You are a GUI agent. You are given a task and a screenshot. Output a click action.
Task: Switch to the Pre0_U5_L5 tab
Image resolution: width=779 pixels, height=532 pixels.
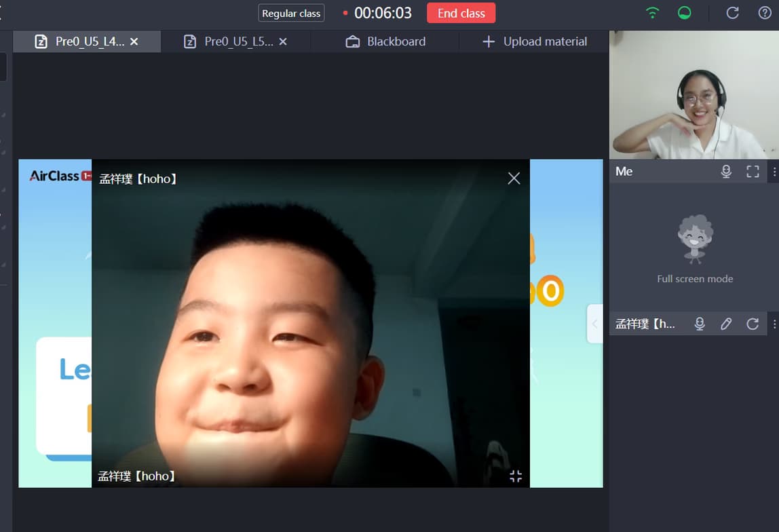[237, 41]
